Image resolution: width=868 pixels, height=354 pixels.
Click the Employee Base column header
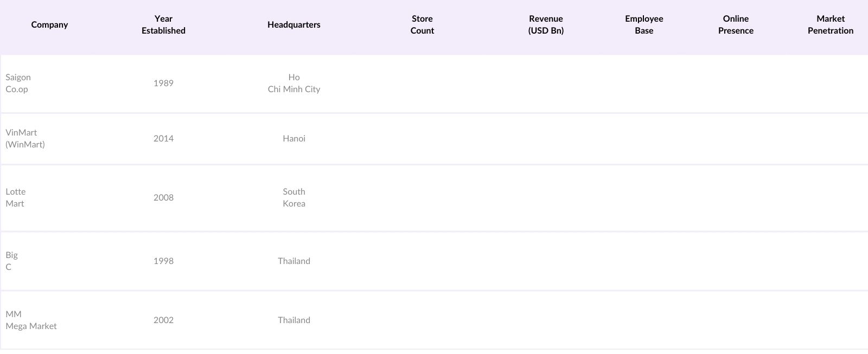[644, 25]
